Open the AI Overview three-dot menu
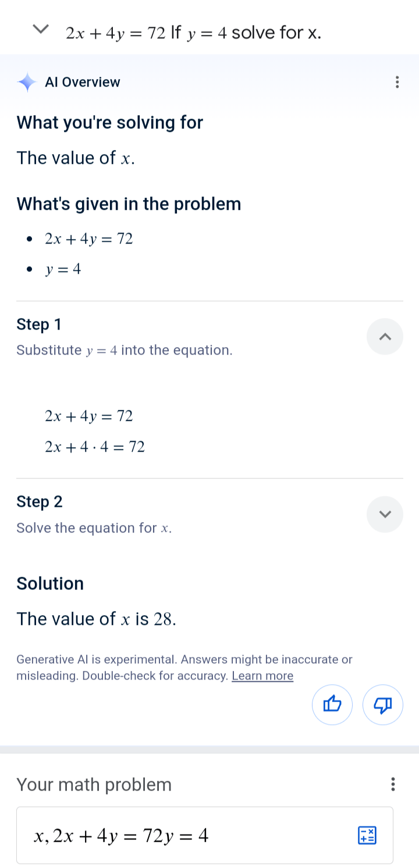The width and height of the screenshot is (419, 868). point(397,83)
